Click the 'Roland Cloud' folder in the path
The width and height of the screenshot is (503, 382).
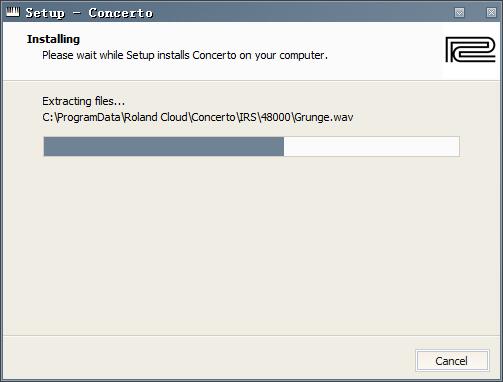pos(156,117)
